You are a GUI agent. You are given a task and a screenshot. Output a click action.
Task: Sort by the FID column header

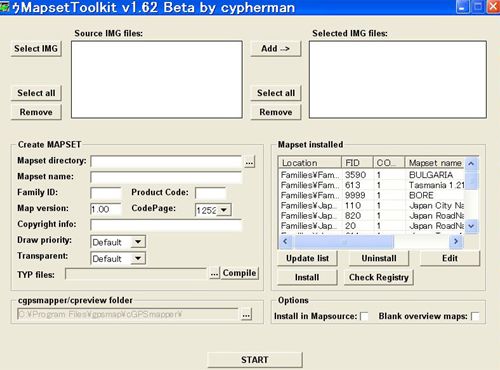click(357, 163)
